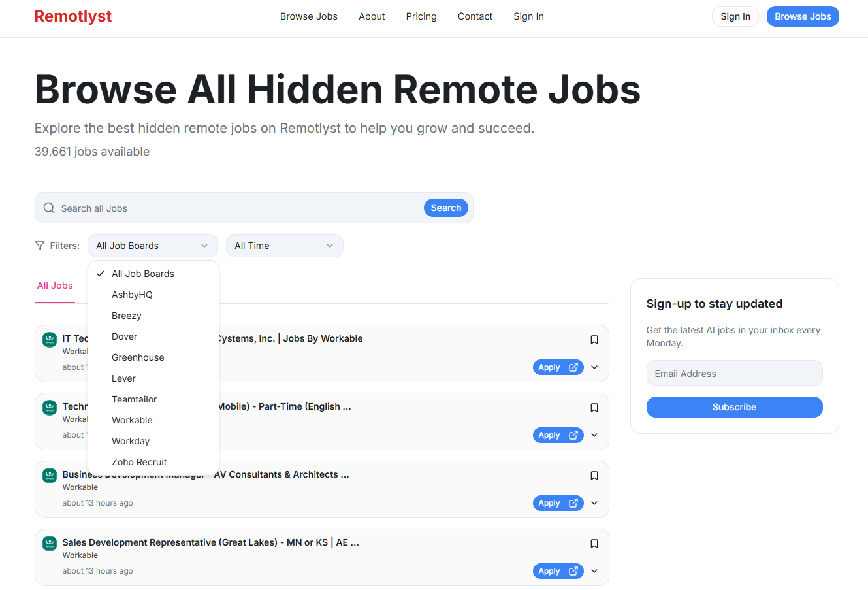Expand Sales Development Representative job chevron
The height and width of the screenshot is (590, 868).
594,571
